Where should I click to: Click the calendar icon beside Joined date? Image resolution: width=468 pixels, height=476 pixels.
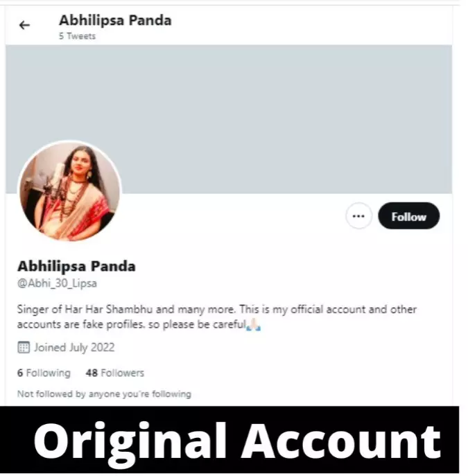(x=24, y=347)
